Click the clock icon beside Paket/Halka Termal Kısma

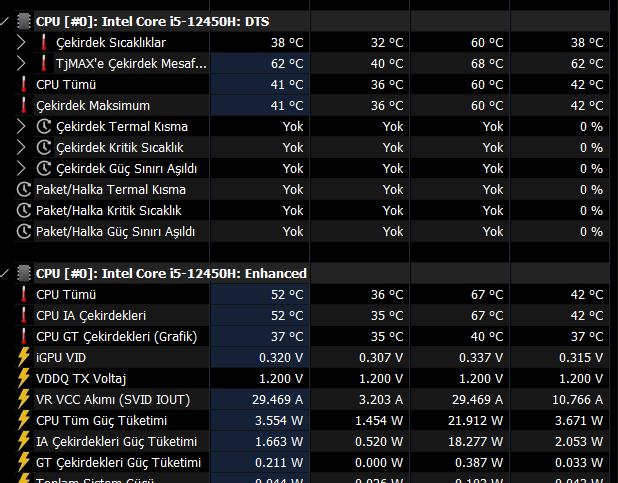coord(24,189)
